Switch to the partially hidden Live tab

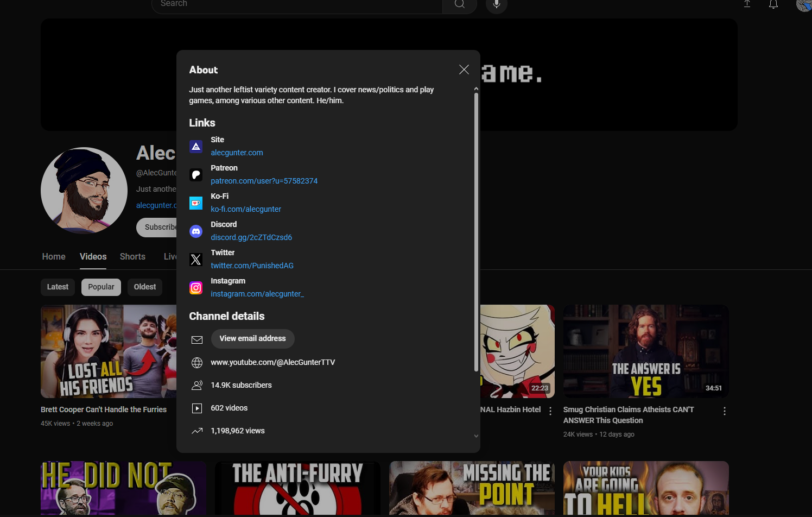pyautogui.click(x=170, y=256)
